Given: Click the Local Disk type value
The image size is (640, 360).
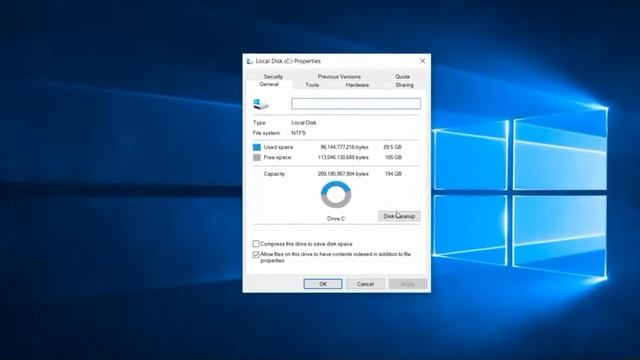Looking at the screenshot, I should click(304, 122).
